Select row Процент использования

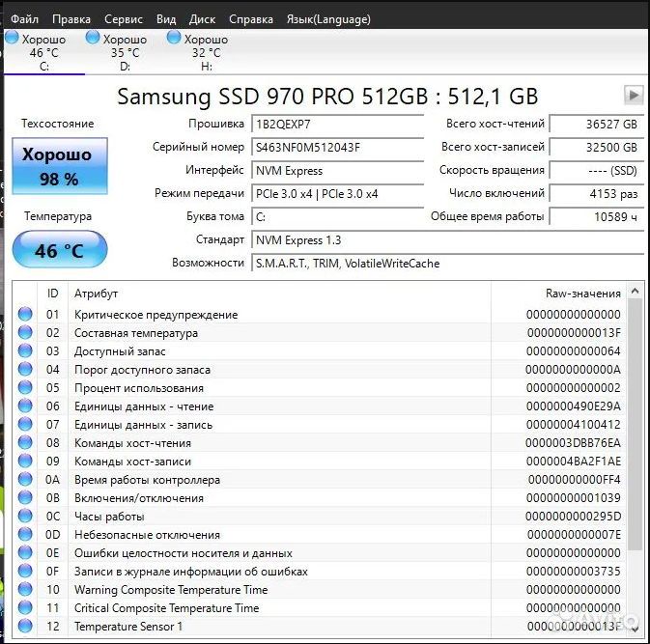click(320, 388)
